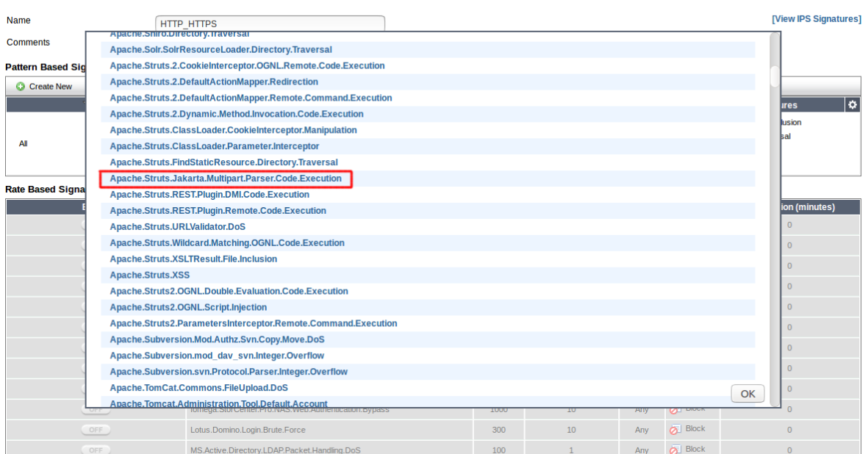Select Apache.Struts.2.DefaultActionMapper.Remote.Command.Execution
This screenshot has height=454, width=868.
coord(251,97)
